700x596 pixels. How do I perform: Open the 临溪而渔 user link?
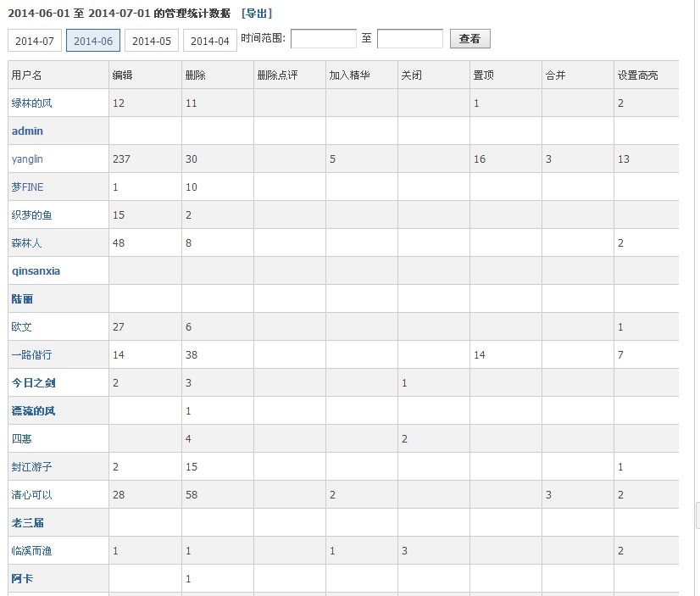pos(31,550)
